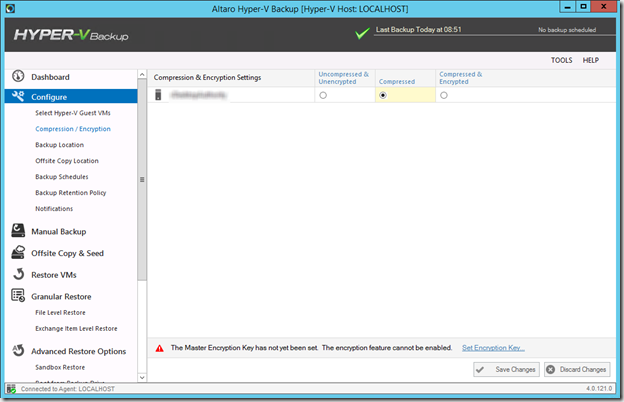
Task: Open File Level Restore
Action: coord(60,313)
